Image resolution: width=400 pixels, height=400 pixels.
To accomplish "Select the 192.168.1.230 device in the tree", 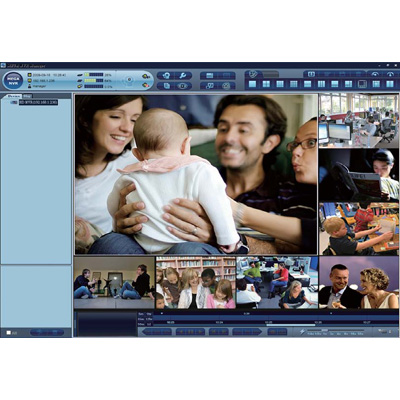I will coord(38,102).
